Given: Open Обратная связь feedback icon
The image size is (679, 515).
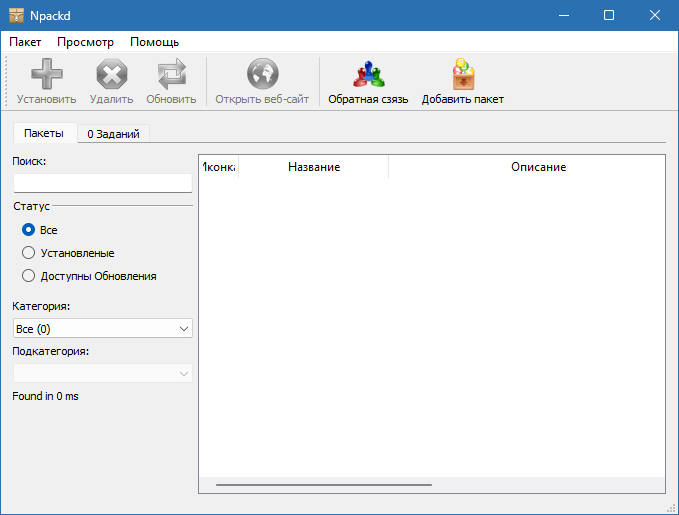Looking at the screenshot, I should [369, 74].
